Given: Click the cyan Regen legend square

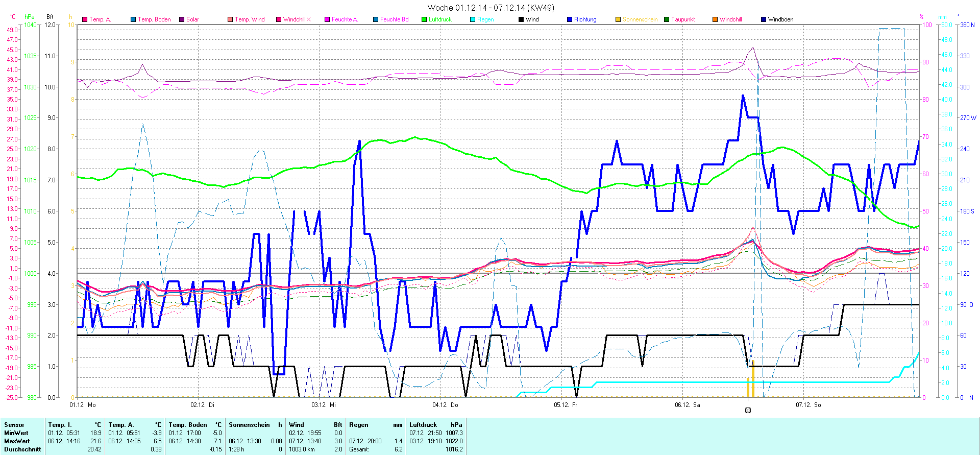Looking at the screenshot, I should click(473, 19).
